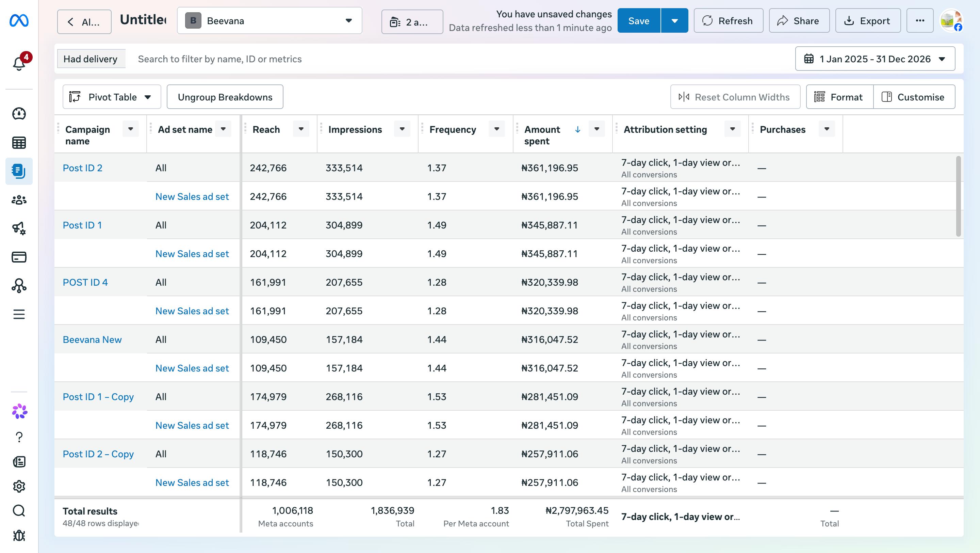Image resolution: width=980 pixels, height=553 pixels.
Task: Click the Impressions column header
Action: [x=355, y=129]
